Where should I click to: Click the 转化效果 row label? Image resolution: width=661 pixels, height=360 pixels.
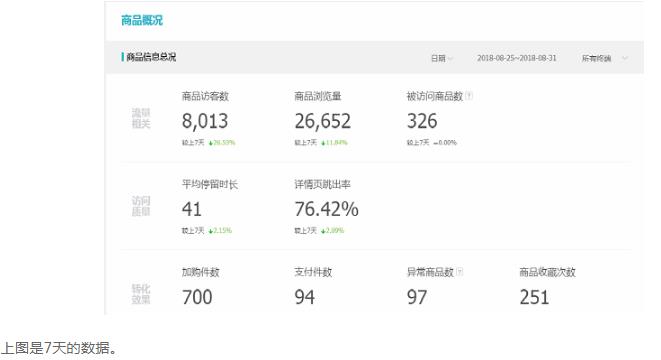(141, 294)
